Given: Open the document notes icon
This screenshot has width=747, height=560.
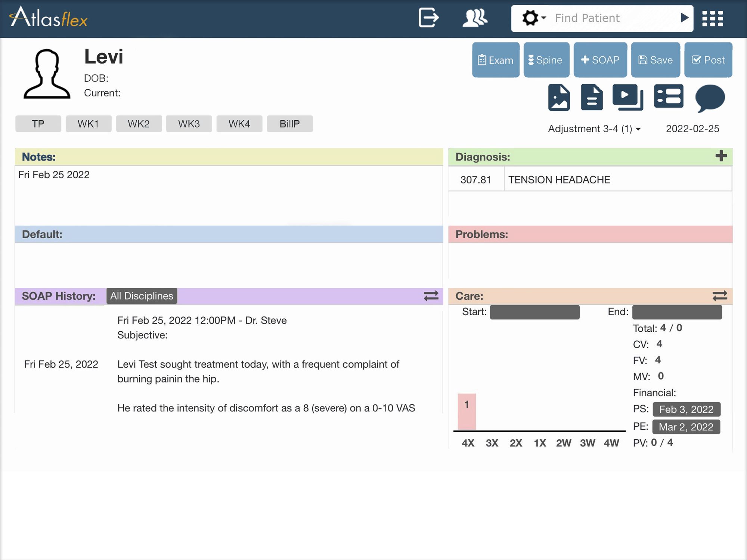Looking at the screenshot, I should (x=591, y=97).
